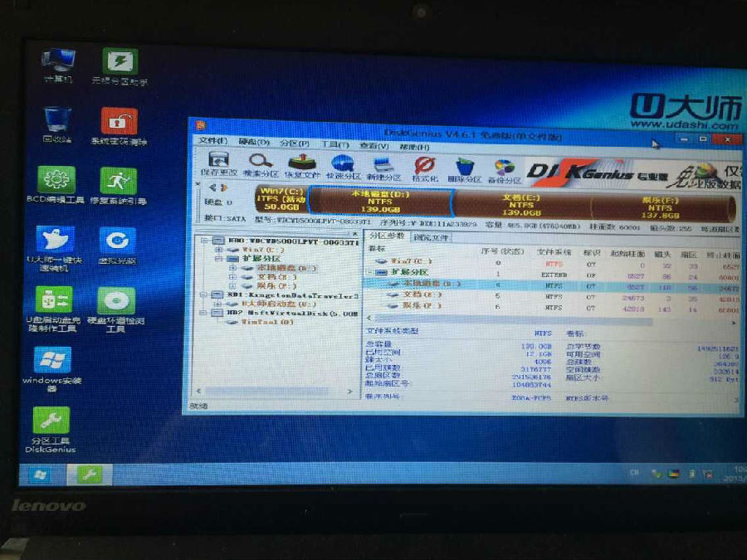Click the 格式化 format toolbar icon
This screenshot has height=560, width=747.
tap(424, 169)
